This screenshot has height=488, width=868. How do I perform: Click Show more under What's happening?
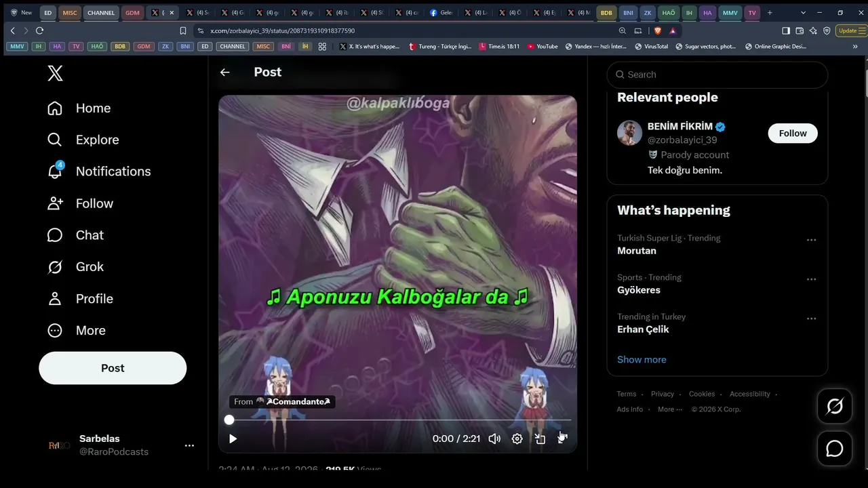point(642,360)
